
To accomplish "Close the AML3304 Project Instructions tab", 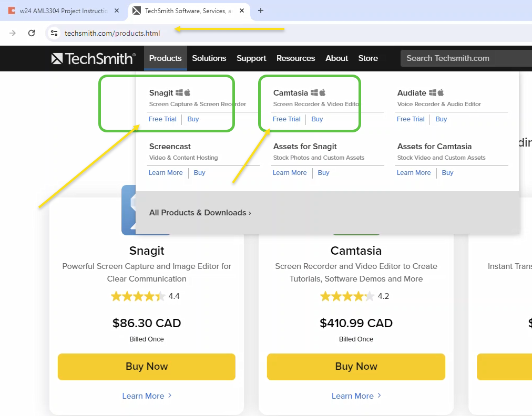I will (x=116, y=11).
